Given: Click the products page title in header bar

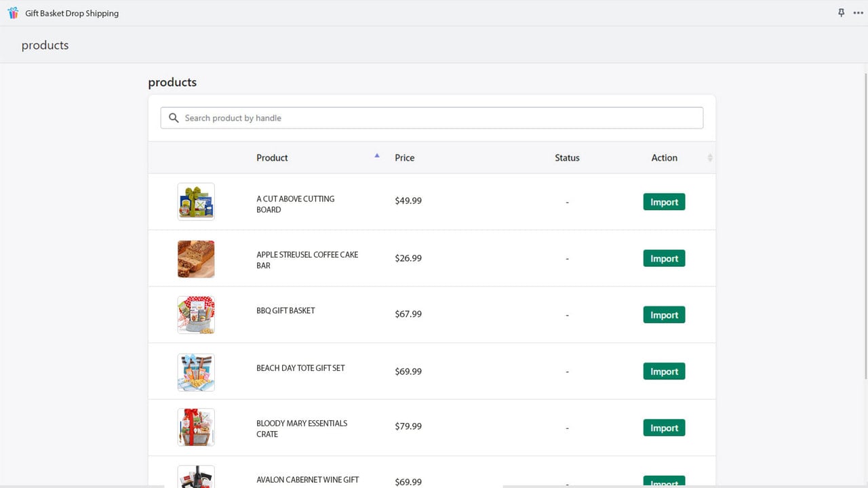Looking at the screenshot, I should pyautogui.click(x=45, y=45).
